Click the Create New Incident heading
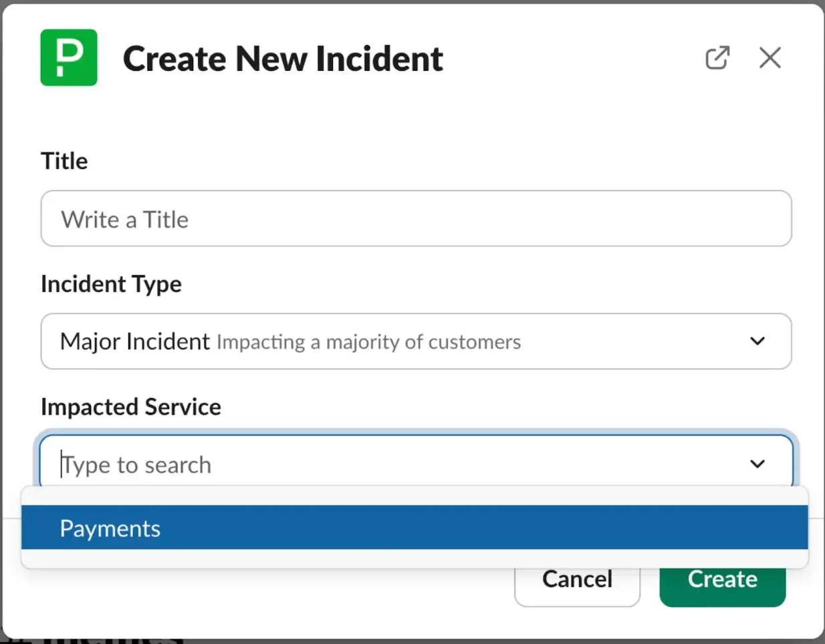Screen dimensions: 825x644 coord(283,59)
